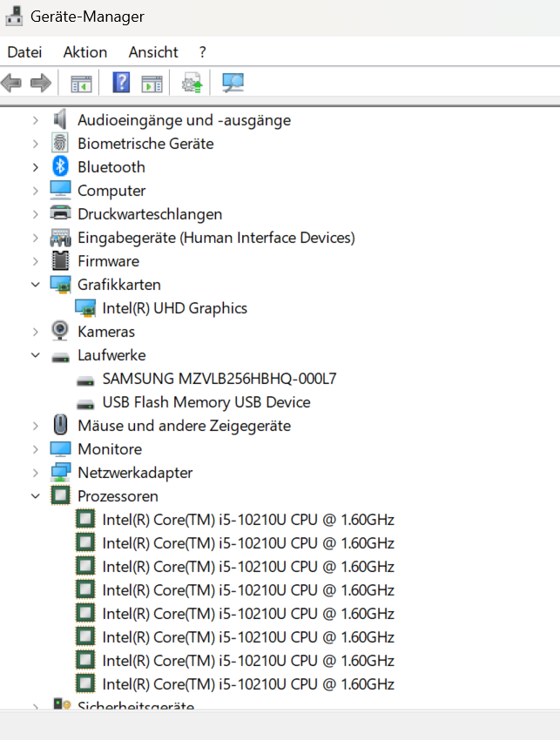The width and height of the screenshot is (560, 740).
Task: Open the ? help menu
Action: 203,52
